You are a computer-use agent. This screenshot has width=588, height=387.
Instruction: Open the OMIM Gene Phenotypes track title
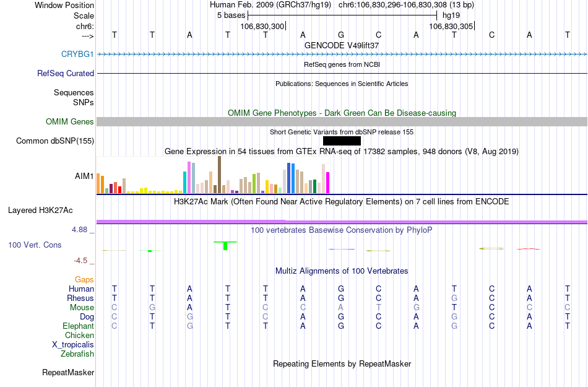tap(342, 113)
